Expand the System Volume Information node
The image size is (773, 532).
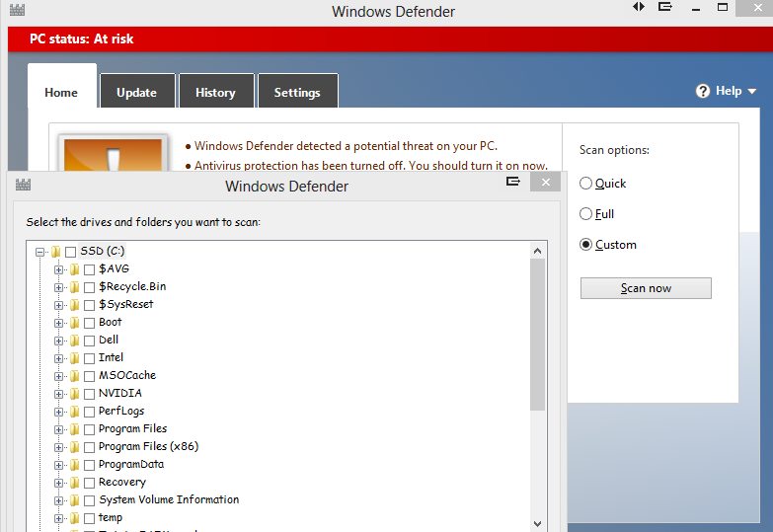58,500
